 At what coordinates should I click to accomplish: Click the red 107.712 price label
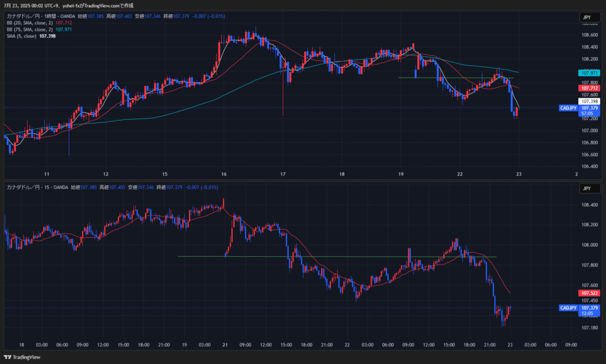(589, 88)
